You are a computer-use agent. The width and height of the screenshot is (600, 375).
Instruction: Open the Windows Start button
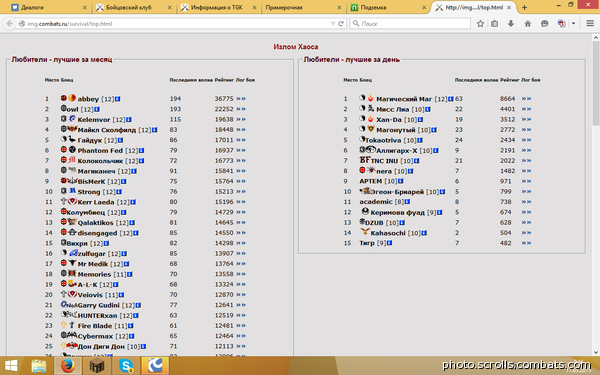11,366
